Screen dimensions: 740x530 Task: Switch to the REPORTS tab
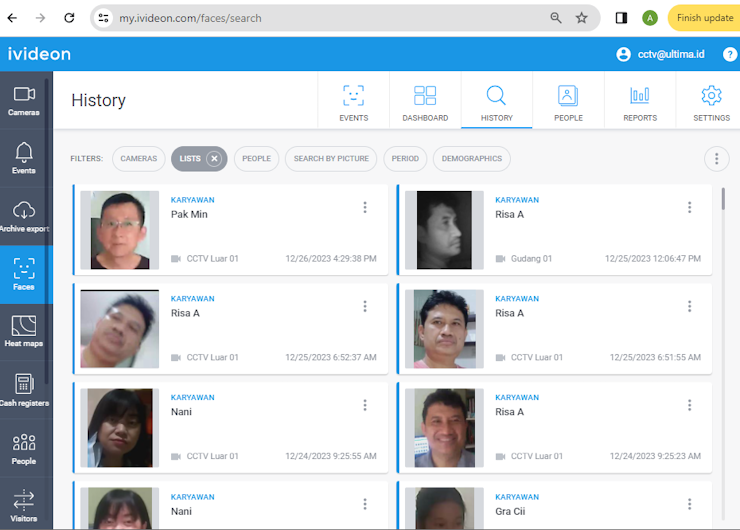click(640, 101)
